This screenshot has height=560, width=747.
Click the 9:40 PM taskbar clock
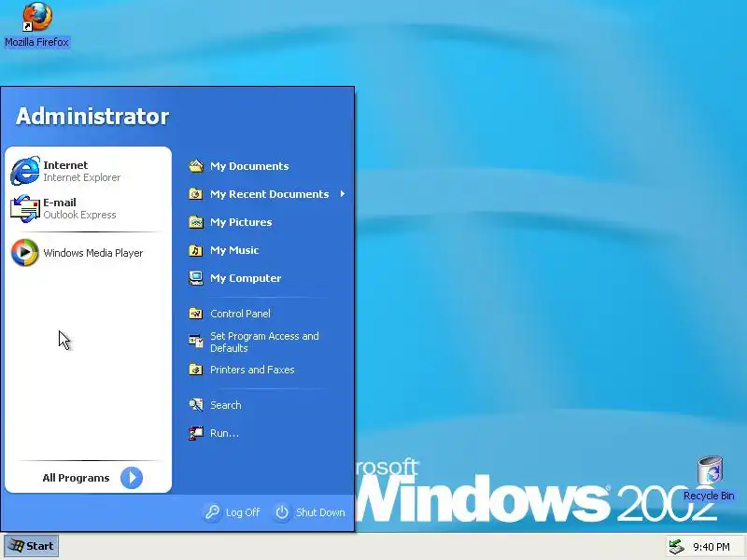click(x=712, y=547)
